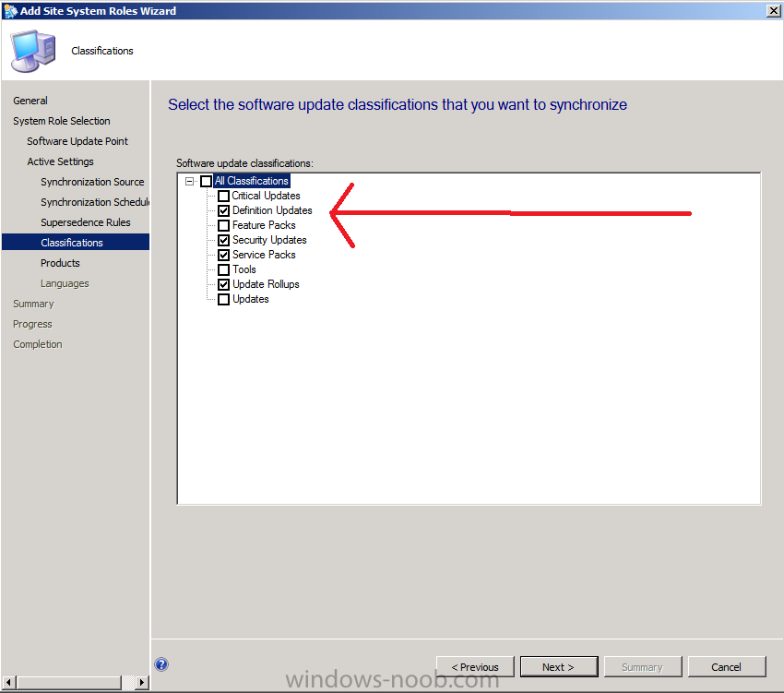784x693 pixels.
Task: Click the title bar wizard icon
Action: pos(10,10)
